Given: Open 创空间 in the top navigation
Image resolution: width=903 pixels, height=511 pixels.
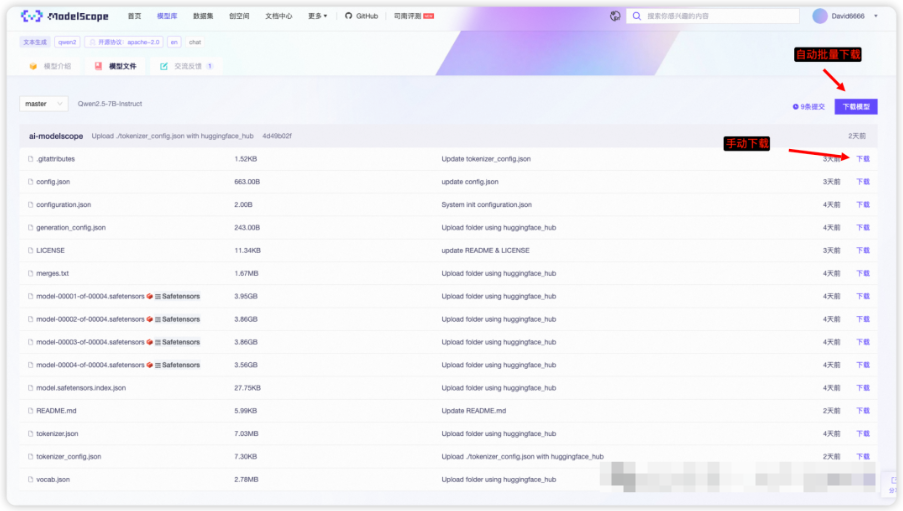Looking at the screenshot, I should tap(239, 16).
